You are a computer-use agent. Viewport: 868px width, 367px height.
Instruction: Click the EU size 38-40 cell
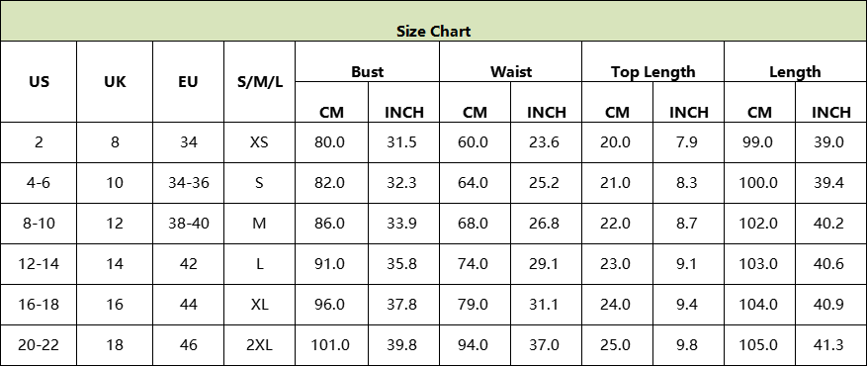click(188, 224)
